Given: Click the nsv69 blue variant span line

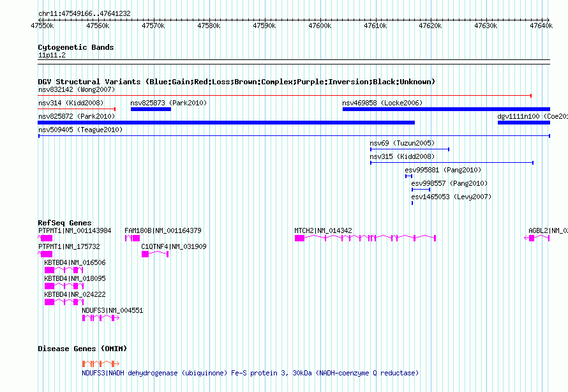Looking at the screenshot, I should pyautogui.click(x=410, y=149).
